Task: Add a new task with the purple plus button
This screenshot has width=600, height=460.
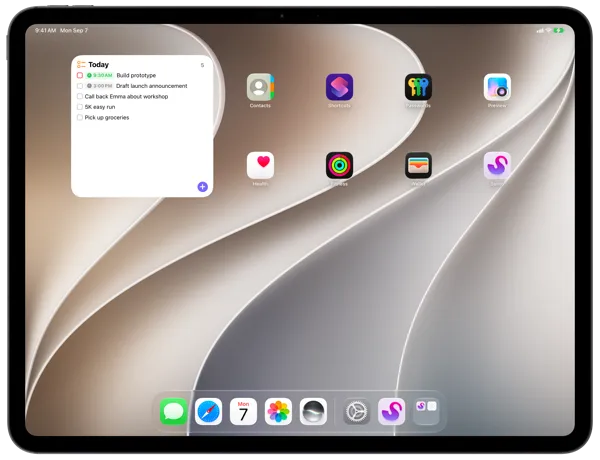Action: [x=202, y=186]
